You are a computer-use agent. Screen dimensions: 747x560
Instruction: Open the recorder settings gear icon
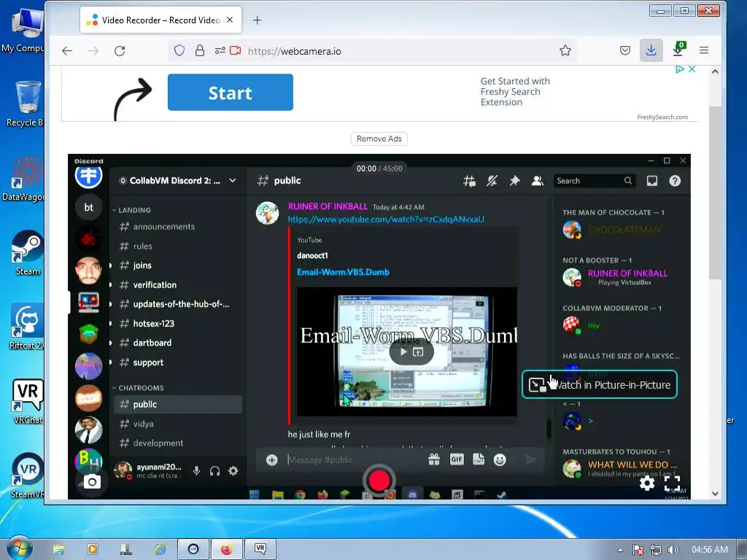[x=646, y=483]
